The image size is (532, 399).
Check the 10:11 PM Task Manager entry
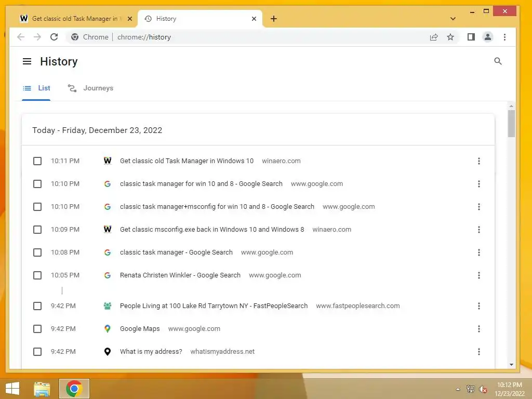pos(37,161)
